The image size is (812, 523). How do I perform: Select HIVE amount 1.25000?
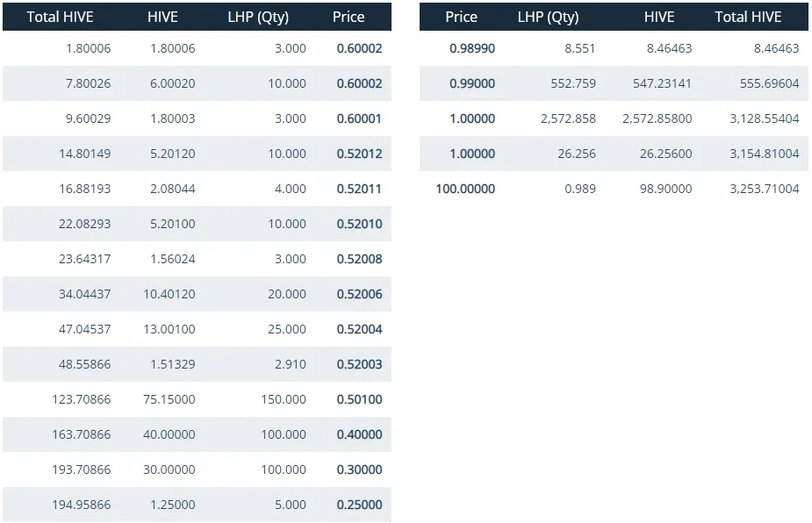172,505
